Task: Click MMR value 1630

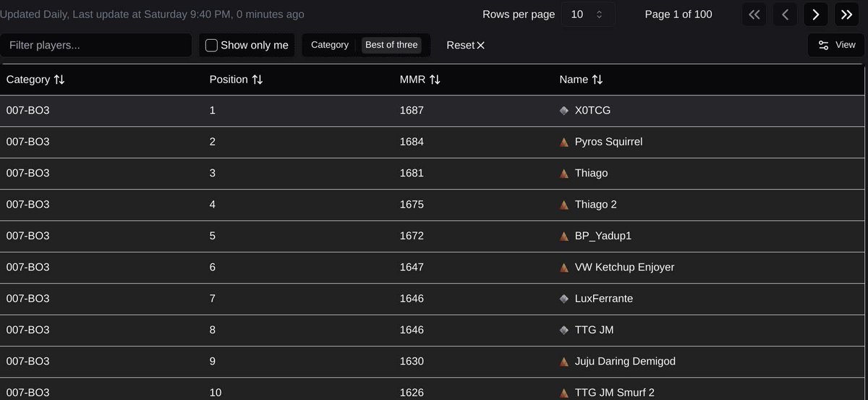Action: click(x=412, y=361)
